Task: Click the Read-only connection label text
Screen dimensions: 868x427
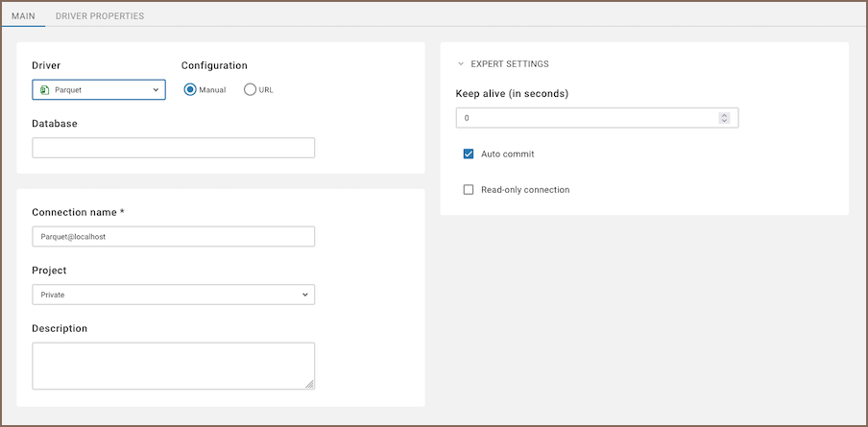Action: (x=525, y=190)
